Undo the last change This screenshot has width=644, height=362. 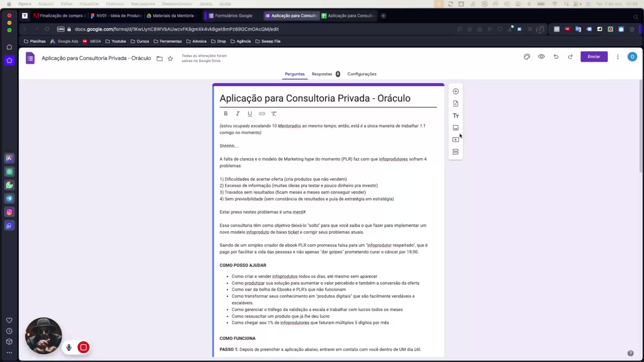coord(556,57)
